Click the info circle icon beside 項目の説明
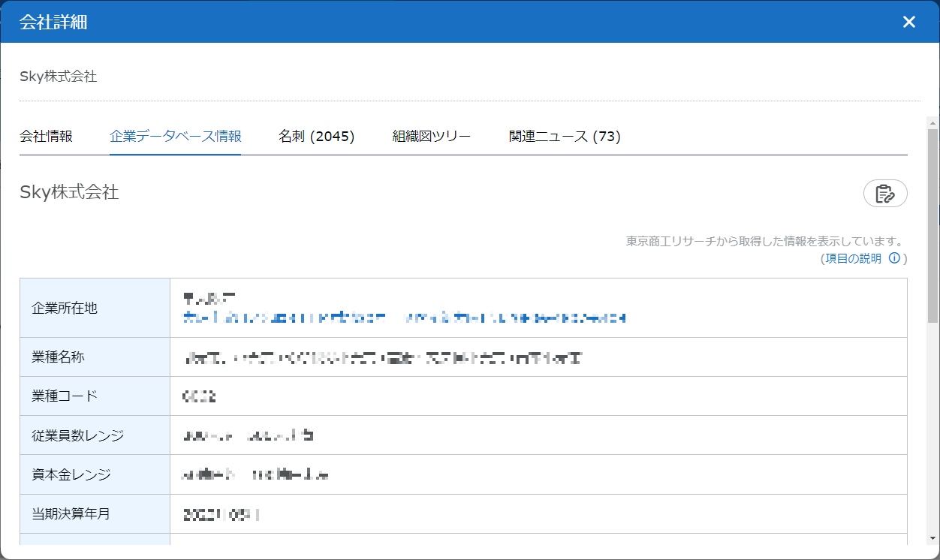This screenshot has height=560, width=940. point(894,258)
